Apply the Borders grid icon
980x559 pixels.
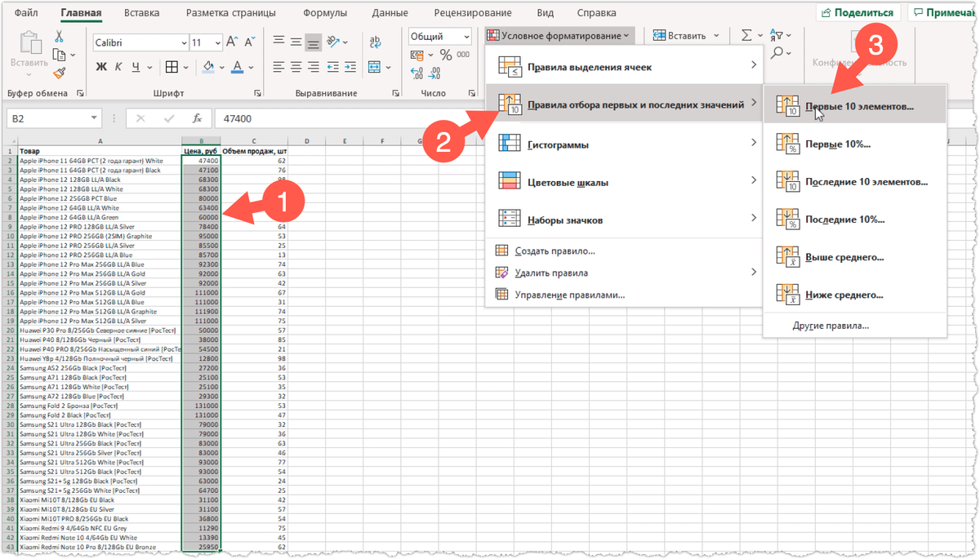tap(171, 67)
